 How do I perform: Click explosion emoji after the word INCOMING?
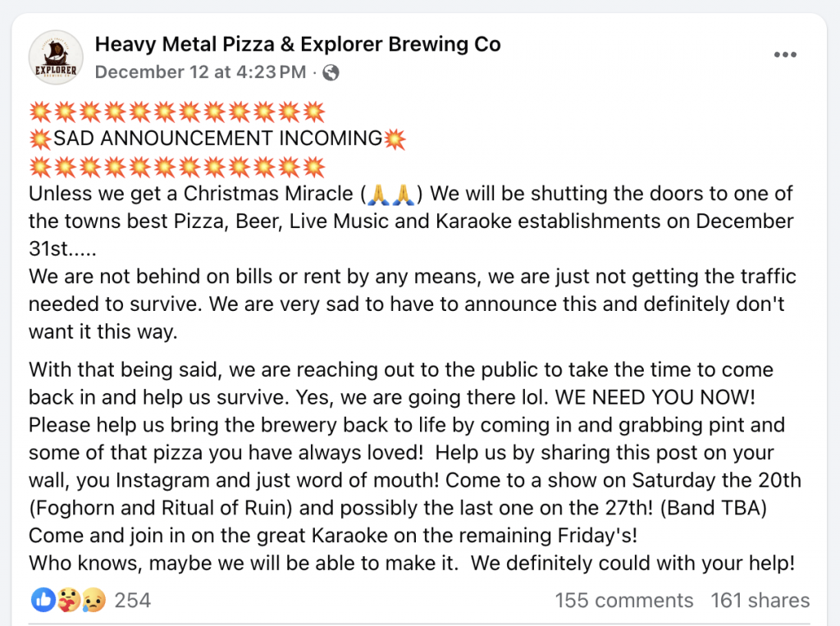coord(395,139)
